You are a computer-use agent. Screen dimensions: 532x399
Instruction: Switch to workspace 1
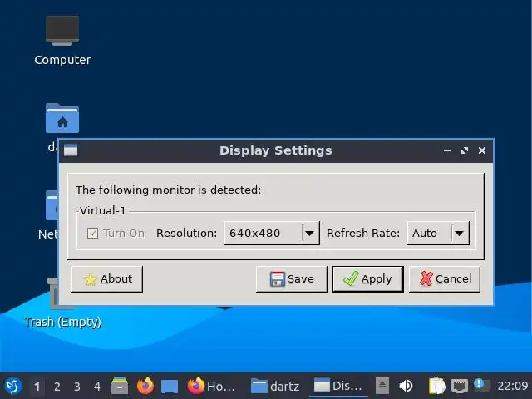pyautogui.click(x=37, y=386)
